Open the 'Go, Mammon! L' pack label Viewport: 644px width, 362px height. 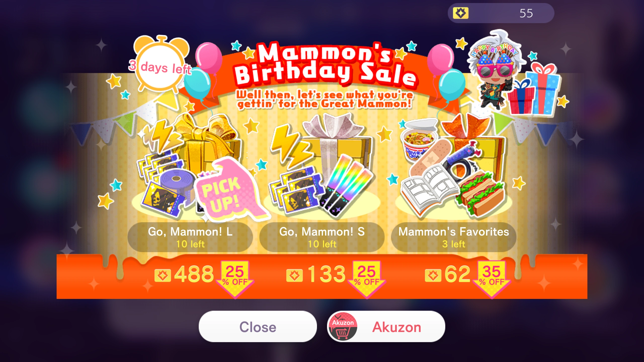(x=190, y=237)
